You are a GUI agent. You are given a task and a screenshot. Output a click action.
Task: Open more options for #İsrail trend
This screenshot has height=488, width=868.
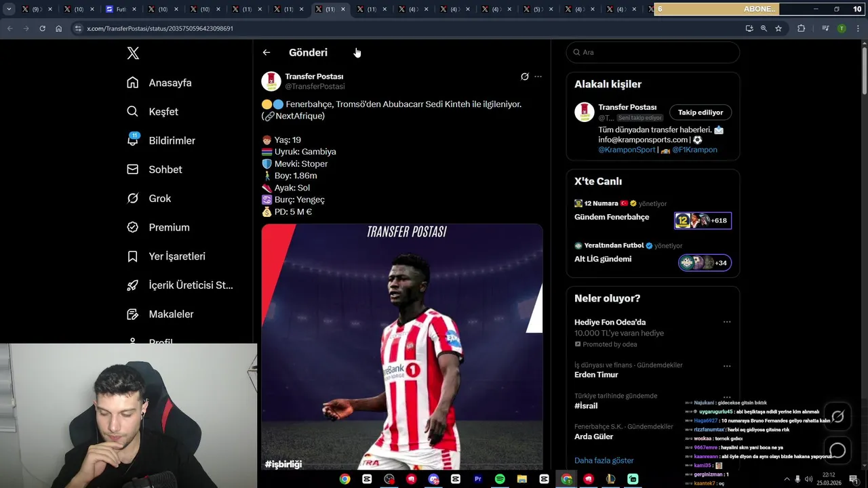727,397
